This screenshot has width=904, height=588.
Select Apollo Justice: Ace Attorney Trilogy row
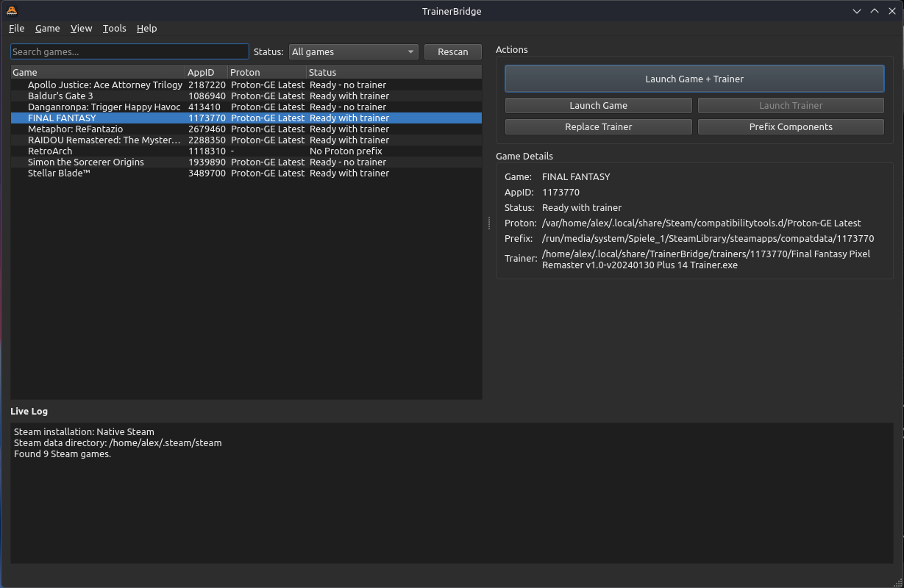coord(246,85)
